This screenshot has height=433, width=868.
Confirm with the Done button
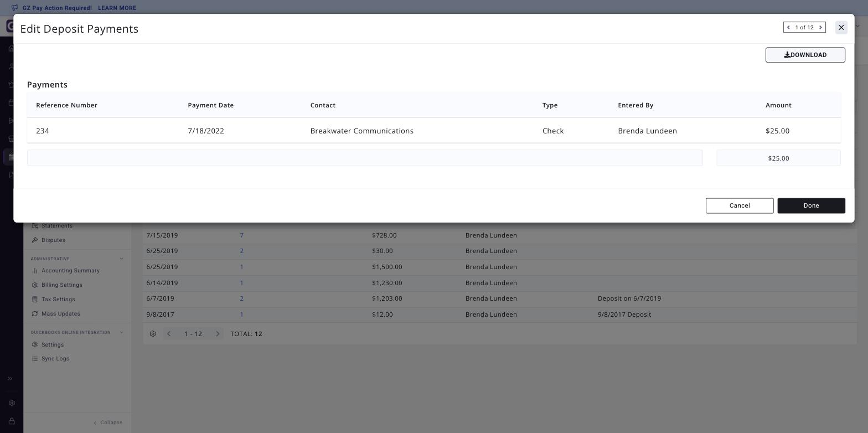pos(811,205)
